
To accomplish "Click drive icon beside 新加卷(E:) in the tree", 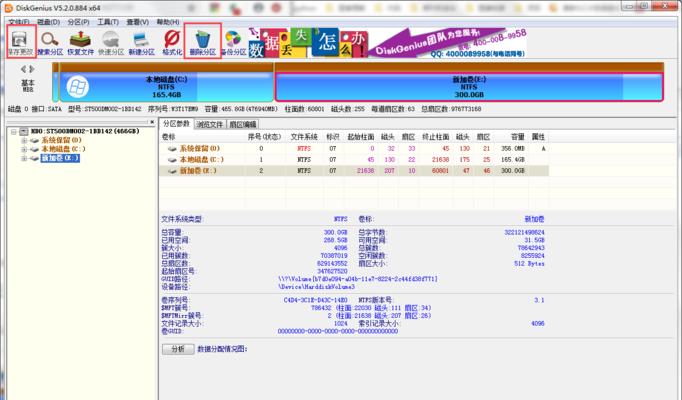I will (34, 158).
